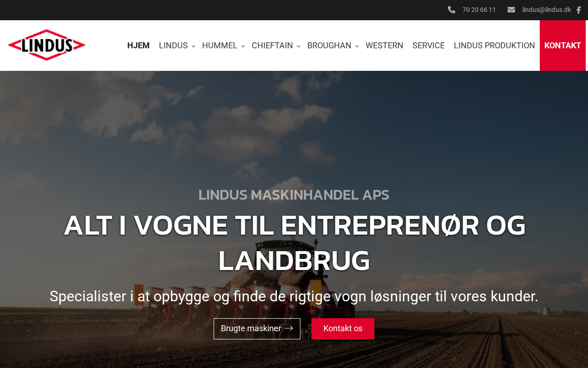This screenshot has height=368, width=588.
Task: Click the BROUGHAN menu label
Action: pos(329,46)
